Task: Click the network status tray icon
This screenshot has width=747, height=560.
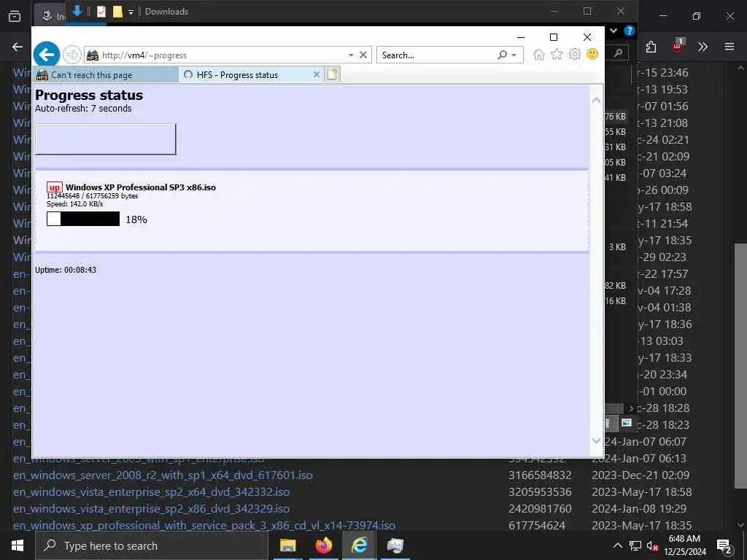Action: click(x=635, y=545)
